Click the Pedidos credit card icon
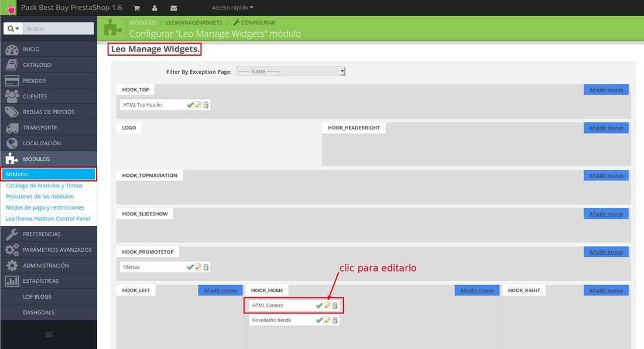Image resolution: width=644 pixels, height=349 pixels. [x=12, y=80]
